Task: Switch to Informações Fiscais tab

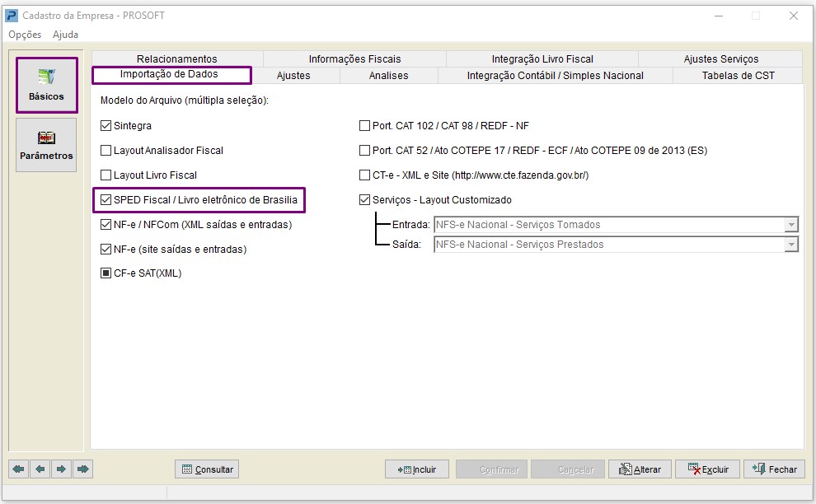Action: pyautogui.click(x=355, y=58)
